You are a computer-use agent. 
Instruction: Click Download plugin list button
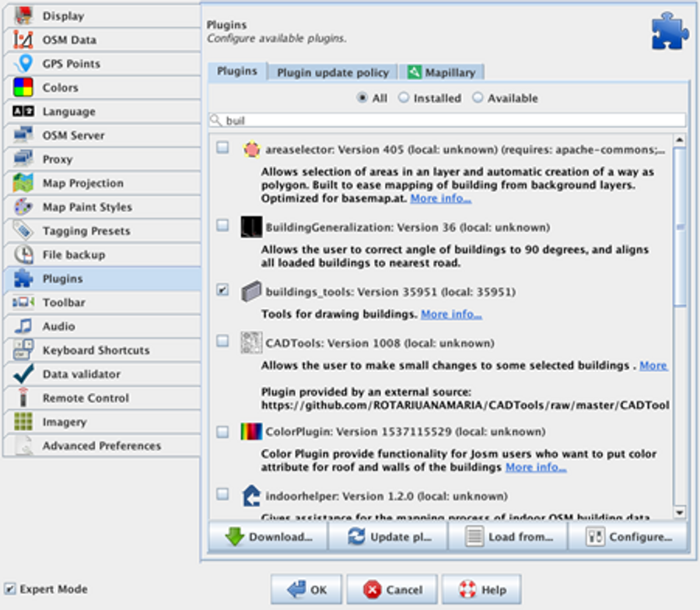(268, 537)
